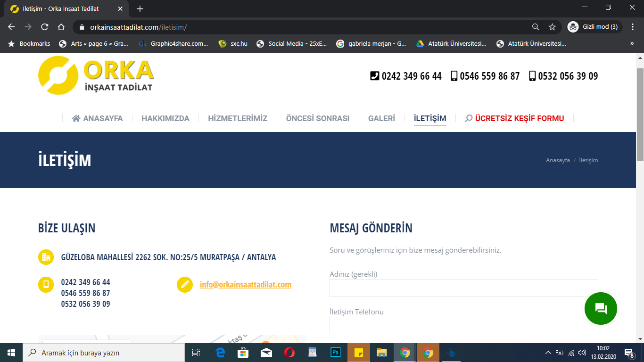
Task: Launch Opera browser from taskbar
Action: click(x=289, y=353)
